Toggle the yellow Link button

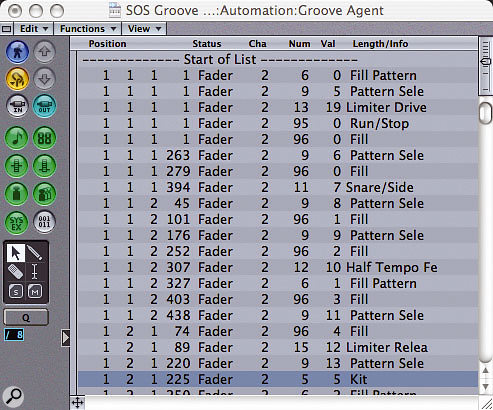click(x=17, y=79)
